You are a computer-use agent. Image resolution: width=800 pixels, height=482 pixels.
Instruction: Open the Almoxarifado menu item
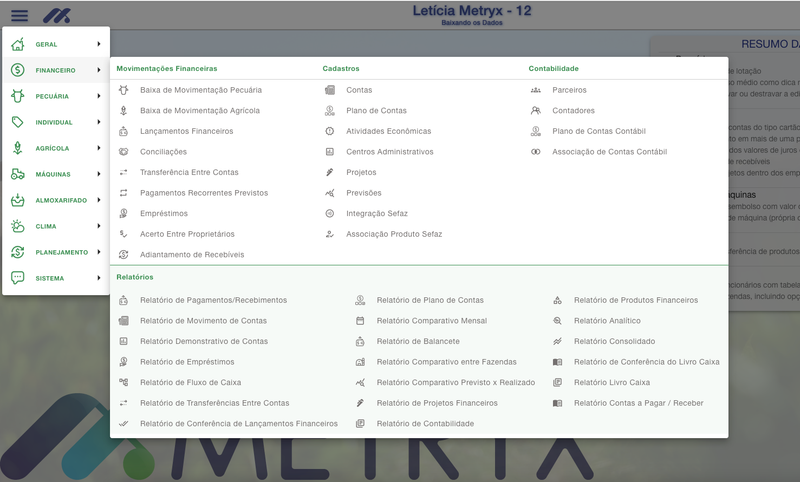tap(56, 200)
